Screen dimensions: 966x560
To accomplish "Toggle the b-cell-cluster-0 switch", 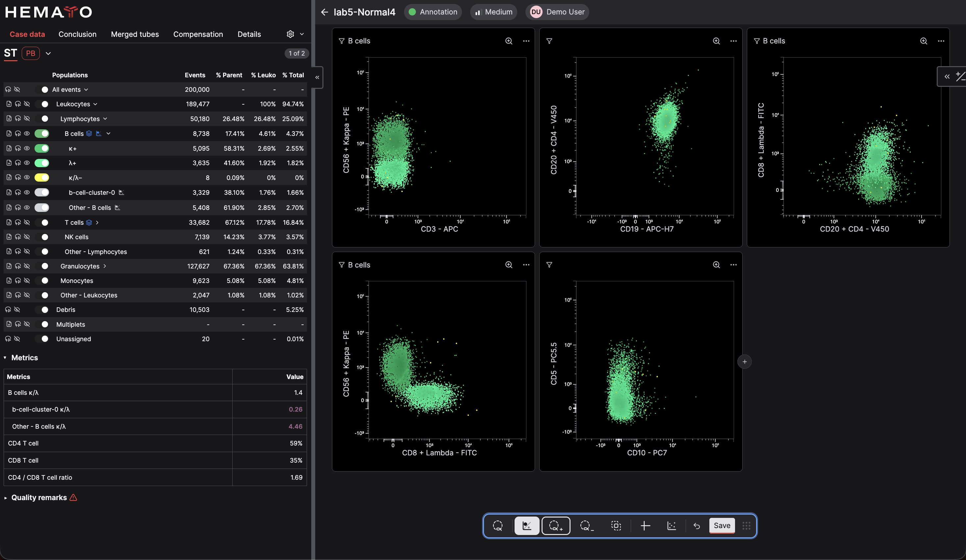I will pyautogui.click(x=42, y=192).
